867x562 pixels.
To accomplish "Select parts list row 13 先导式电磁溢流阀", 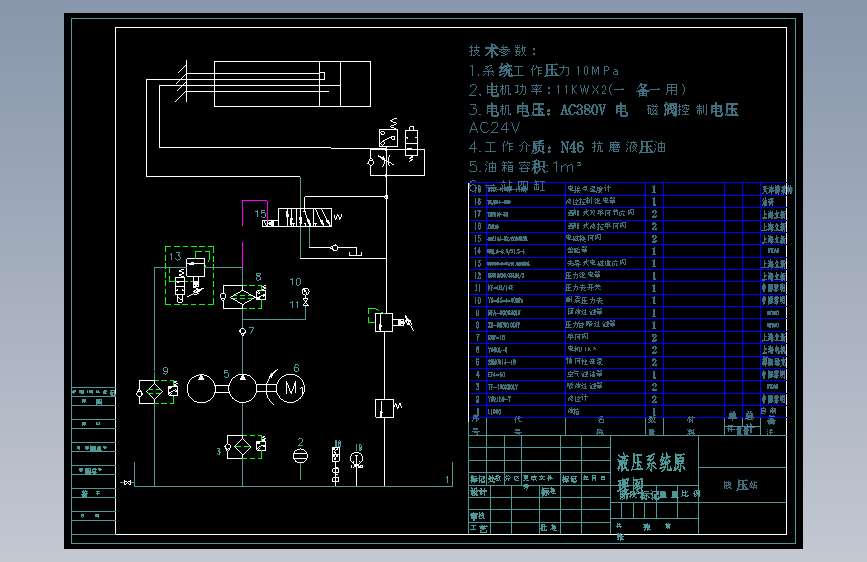I will pos(628,263).
